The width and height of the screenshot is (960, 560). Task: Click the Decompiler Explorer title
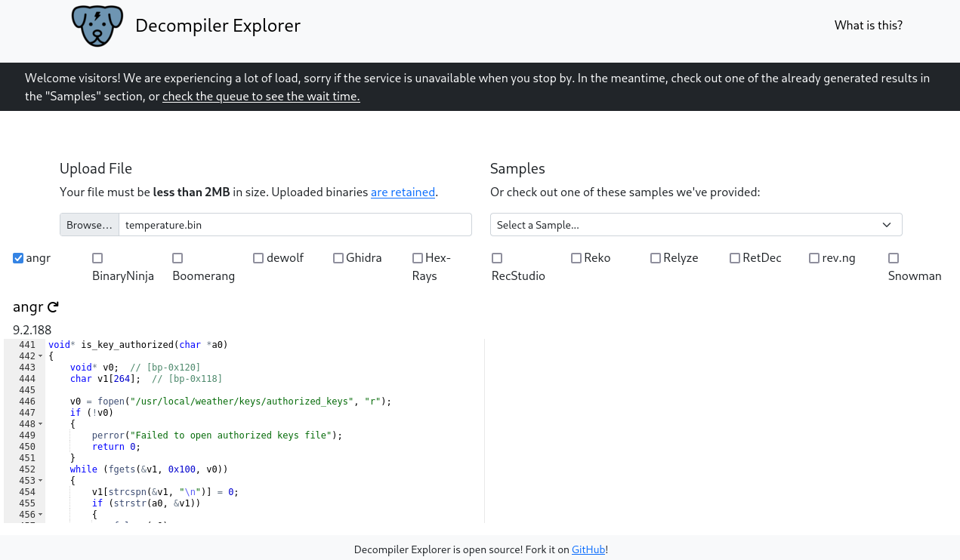click(218, 26)
